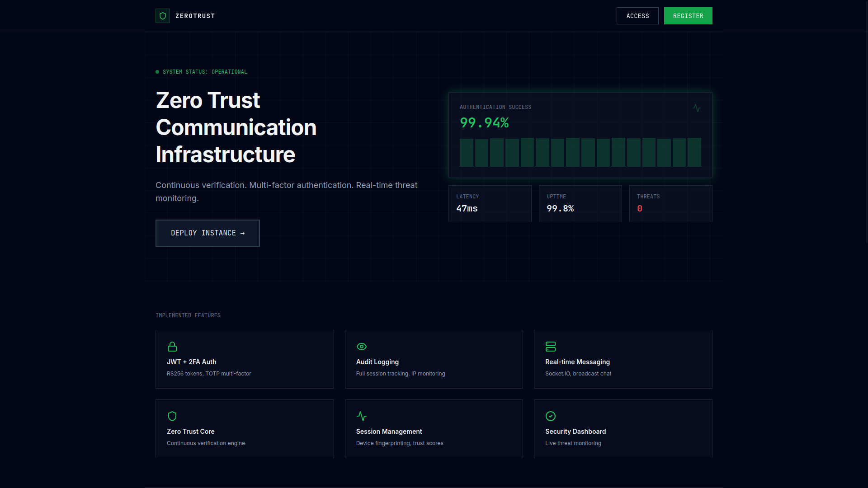Click the waveform icon in Authentication Success panel
The height and width of the screenshot is (488, 868).
pyautogui.click(x=696, y=108)
